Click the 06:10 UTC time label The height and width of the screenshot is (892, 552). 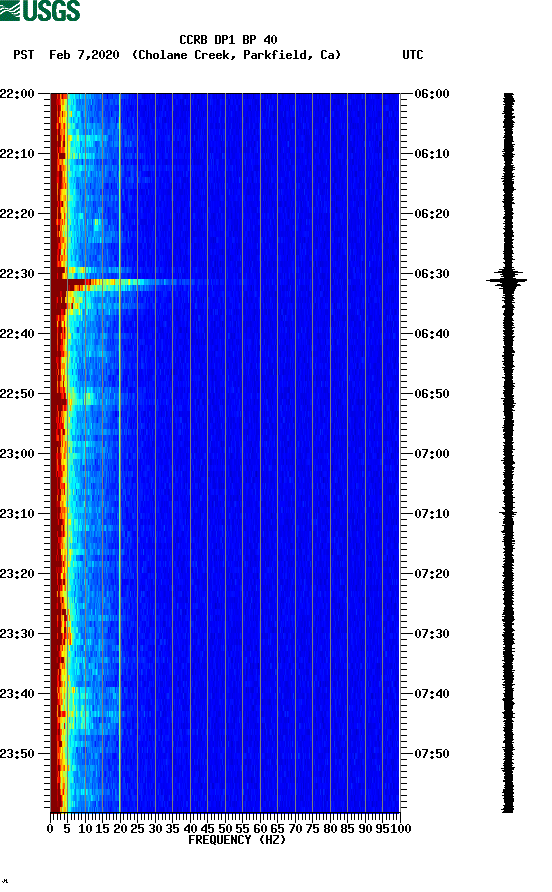[x=432, y=154]
